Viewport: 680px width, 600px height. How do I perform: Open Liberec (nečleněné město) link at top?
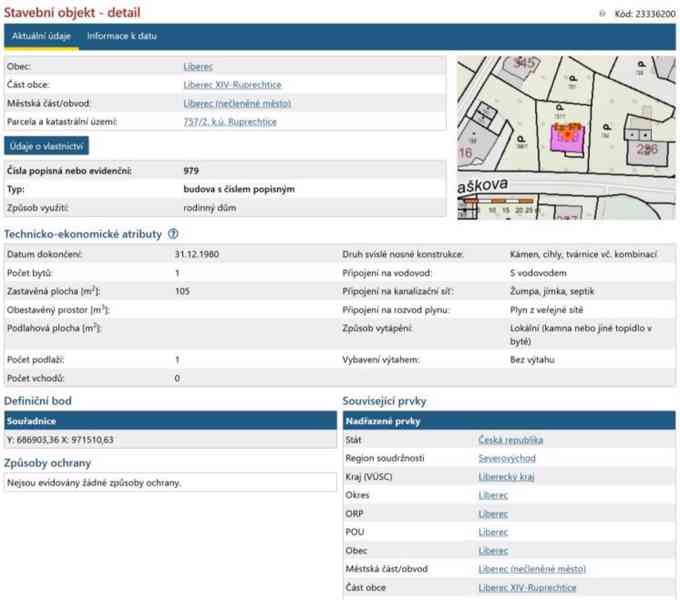tap(237, 104)
